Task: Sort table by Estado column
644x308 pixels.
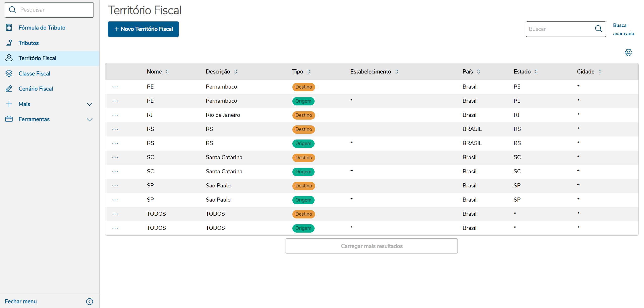Action: click(x=536, y=72)
